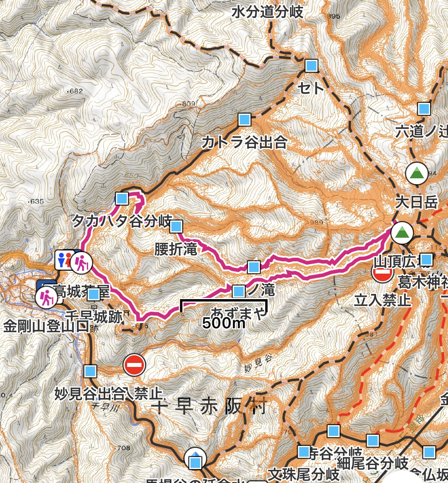Select the 六道ノ辻 waypoint marker
The image size is (448, 483).
424,108
